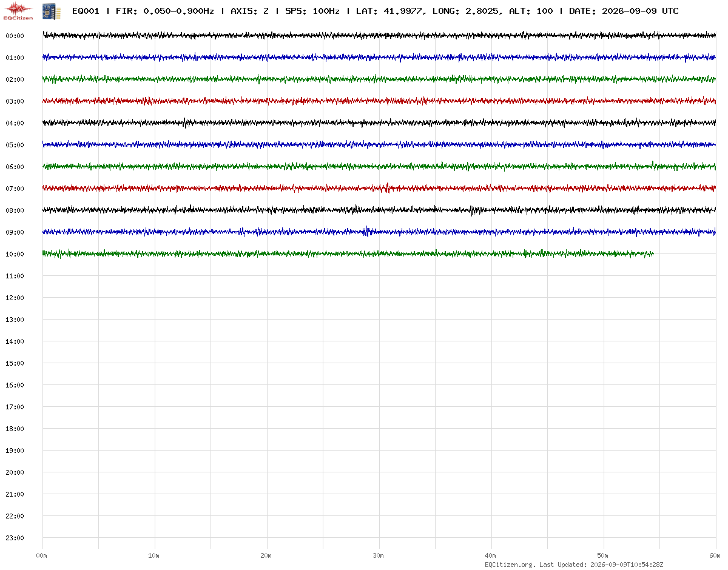The image size is (728, 570).
Task: Click the FIR 0.050-0.900Hz header text
Action: (165, 11)
